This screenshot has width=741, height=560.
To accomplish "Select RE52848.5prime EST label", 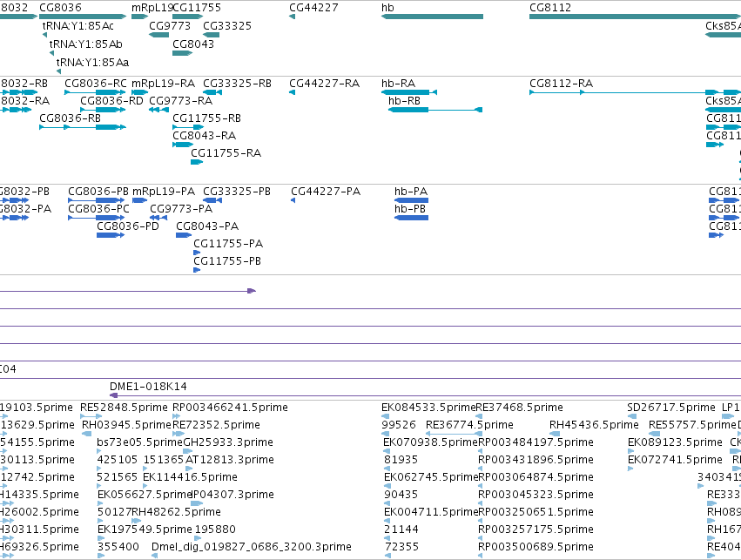I will (124, 408).
